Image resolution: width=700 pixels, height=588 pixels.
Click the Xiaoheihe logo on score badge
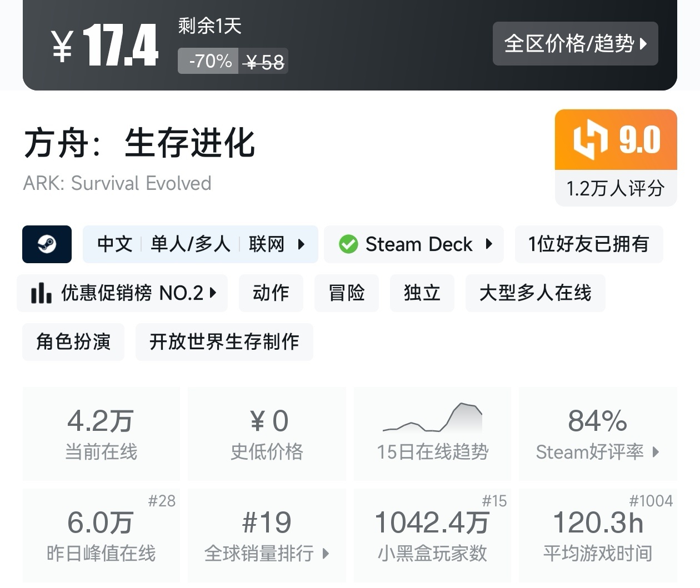pyautogui.click(x=590, y=139)
